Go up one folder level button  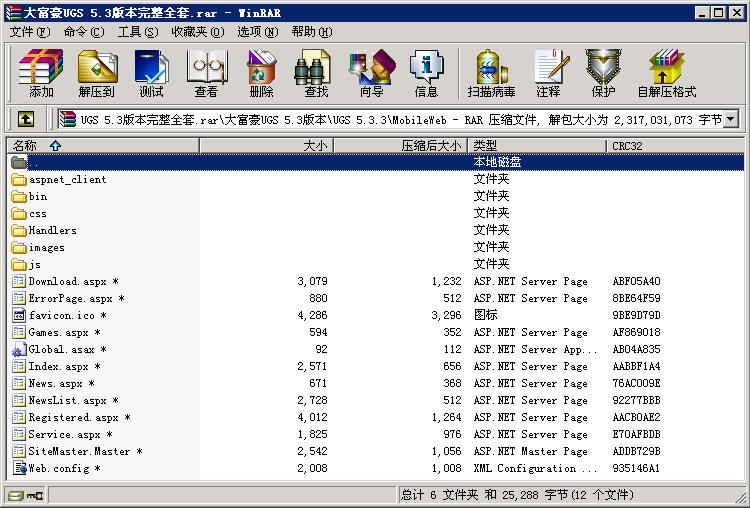[x=26, y=120]
